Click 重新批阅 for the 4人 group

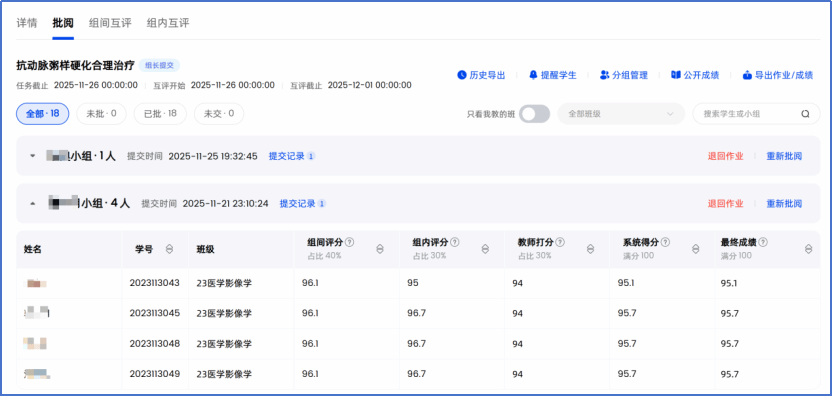tap(784, 203)
